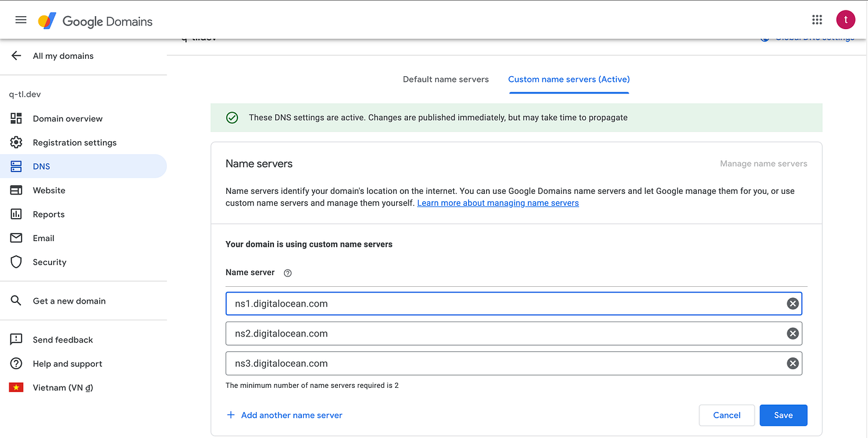Viewport: 868px width, 438px height.
Task: Cancel the name server edits
Action: point(727,415)
